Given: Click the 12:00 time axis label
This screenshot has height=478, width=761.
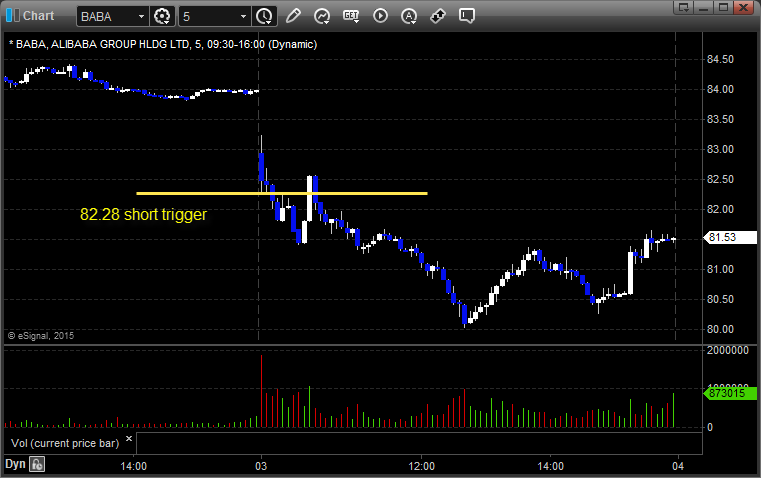Looking at the screenshot, I should coord(422,466).
